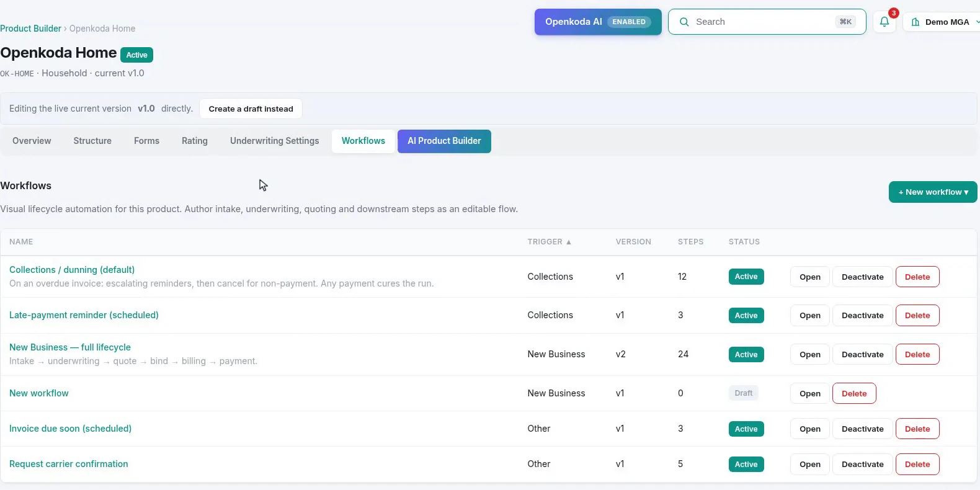Expand the Demo MGA account dropdown
The height and width of the screenshot is (490, 980).
(942, 22)
